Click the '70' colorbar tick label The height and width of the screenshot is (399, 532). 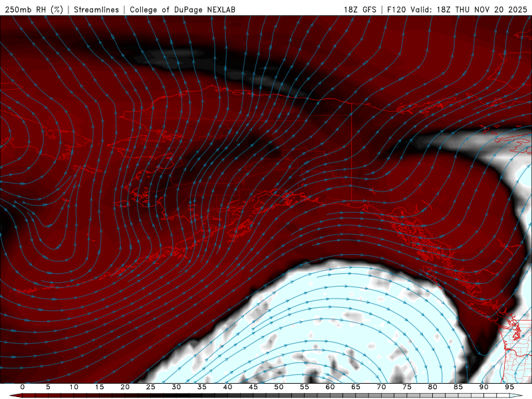(381, 387)
